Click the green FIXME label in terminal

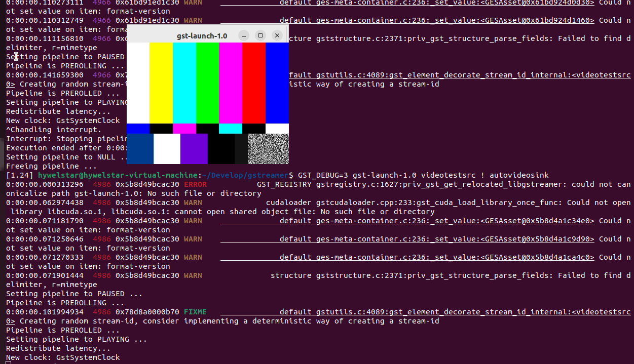pos(196,312)
